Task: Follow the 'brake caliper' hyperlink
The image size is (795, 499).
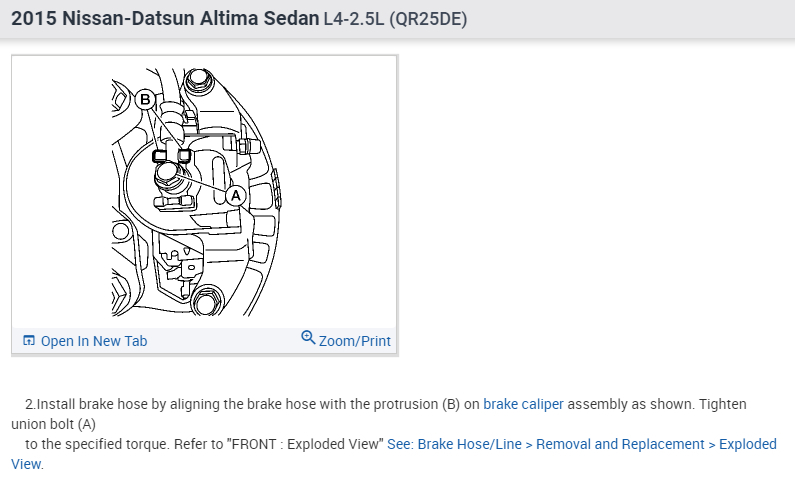Action: (523, 404)
